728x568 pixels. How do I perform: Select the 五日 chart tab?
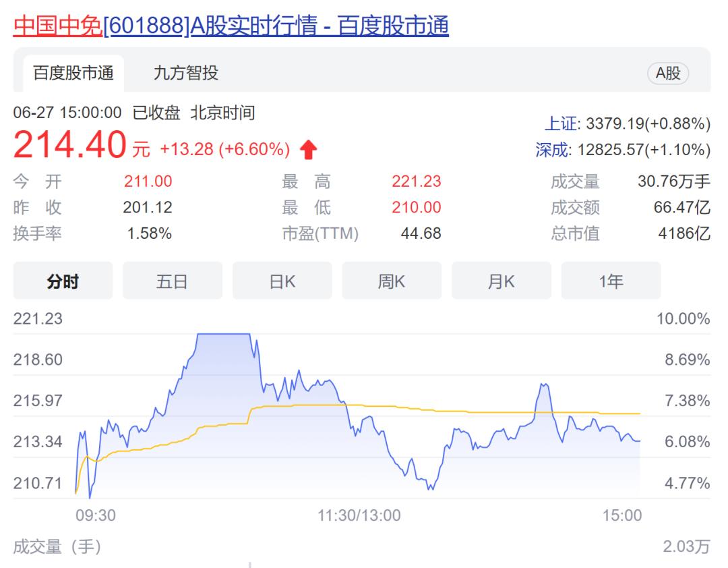(x=173, y=281)
